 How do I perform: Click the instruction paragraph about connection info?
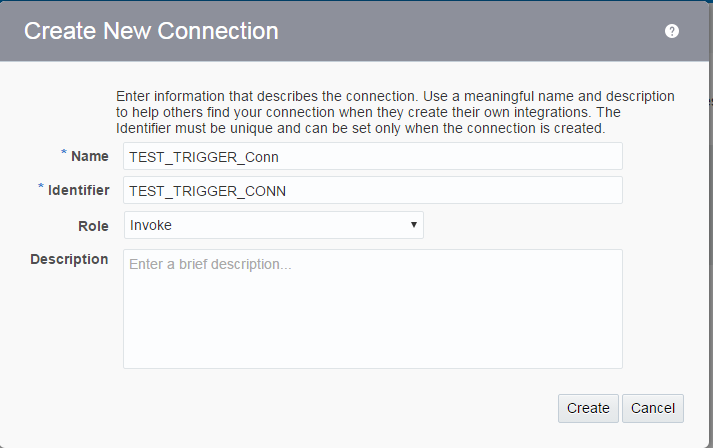[x=395, y=112]
